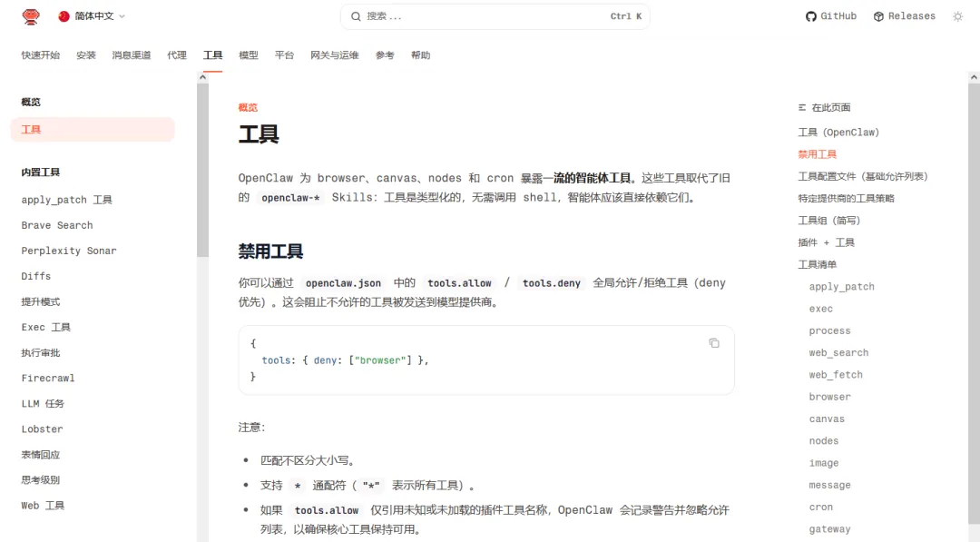Switch to 网关与运维 tab

click(x=334, y=55)
